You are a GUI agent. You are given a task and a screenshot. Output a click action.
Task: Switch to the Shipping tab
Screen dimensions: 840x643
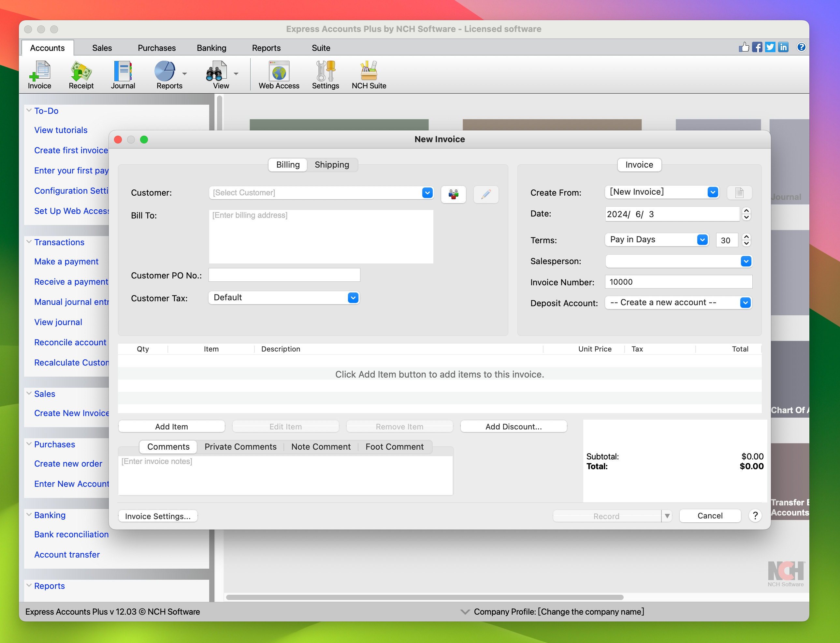pos(331,164)
